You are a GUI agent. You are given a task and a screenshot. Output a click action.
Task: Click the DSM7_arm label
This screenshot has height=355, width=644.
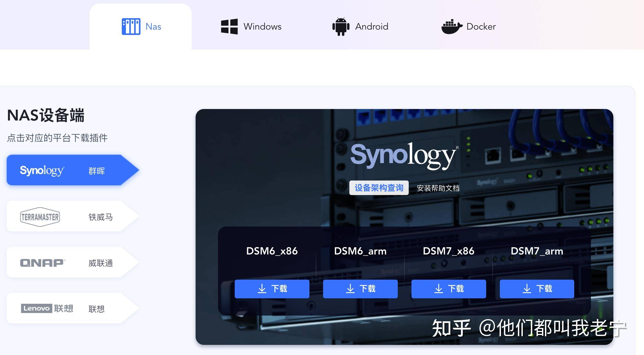pos(537,251)
